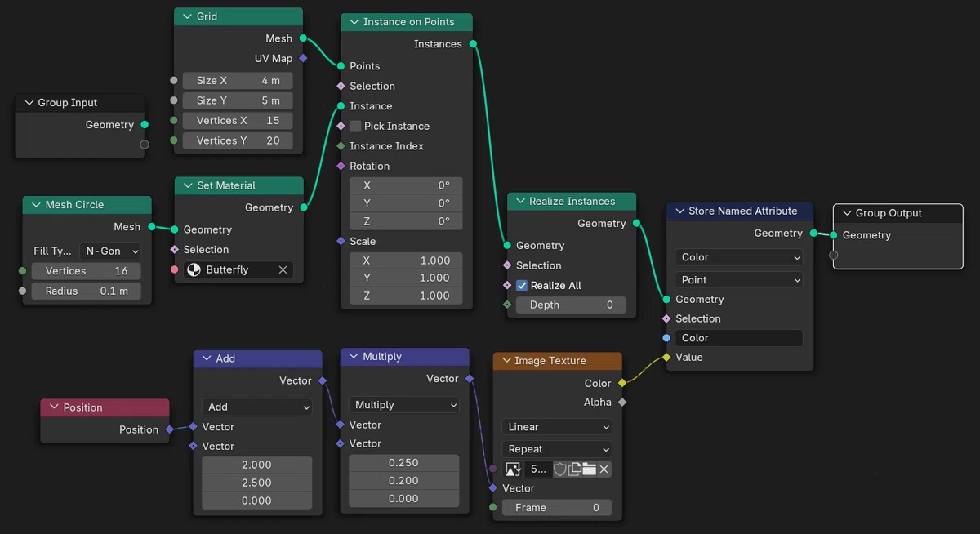This screenshot has height=534, width=980.
Task: Click Store Named Attribute's Geometry output socket
Action: click(813, 233)
